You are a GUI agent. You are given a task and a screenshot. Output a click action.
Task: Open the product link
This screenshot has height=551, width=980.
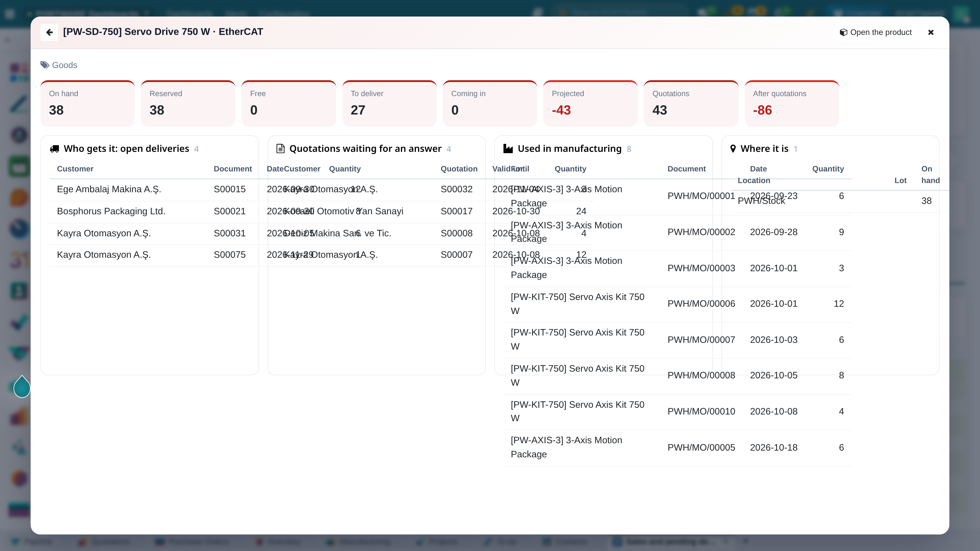876,32
